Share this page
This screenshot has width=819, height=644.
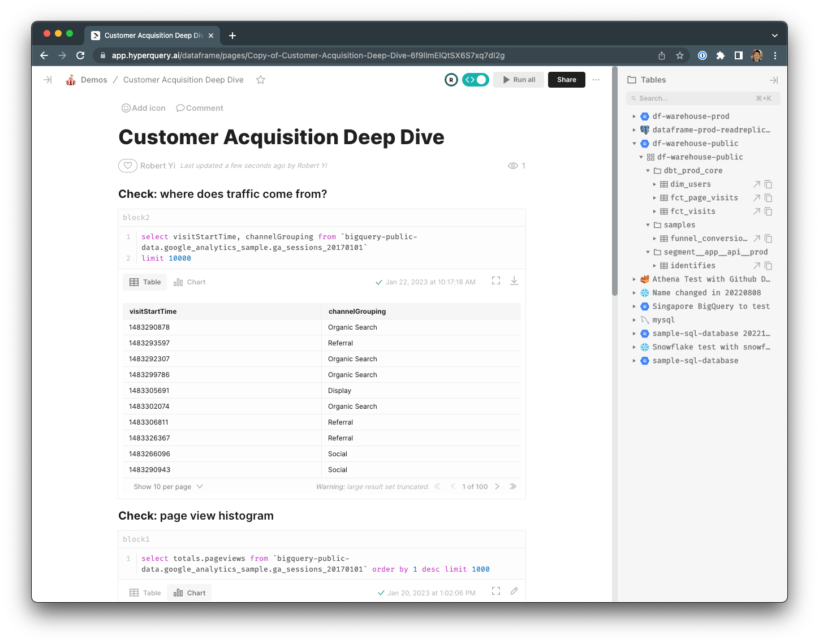[566, 80]
